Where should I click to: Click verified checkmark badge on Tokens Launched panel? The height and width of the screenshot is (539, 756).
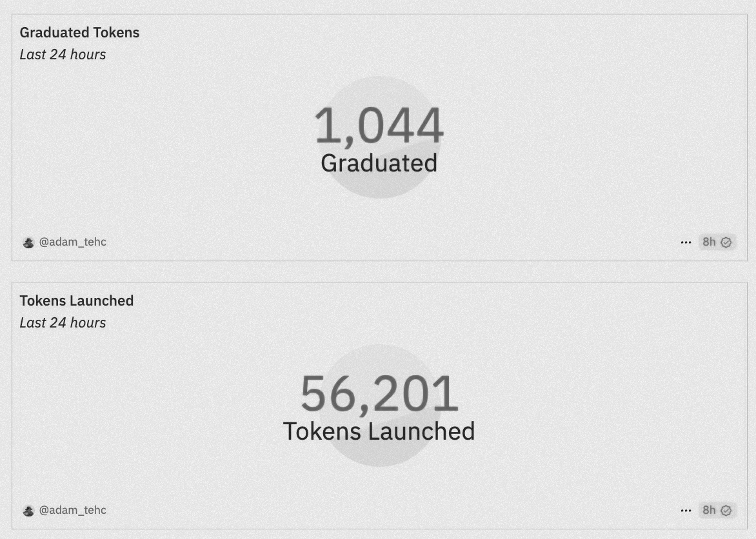tap(726, 511)
